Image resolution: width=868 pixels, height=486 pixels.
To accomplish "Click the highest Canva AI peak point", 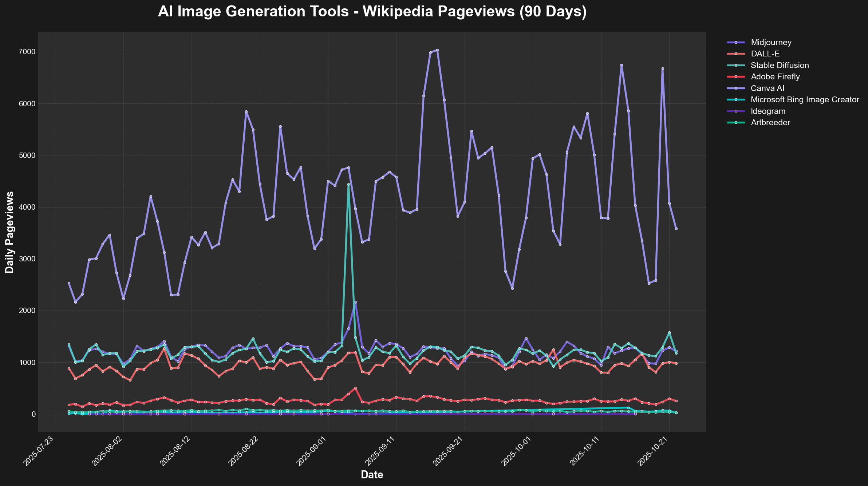I will 437,50.
